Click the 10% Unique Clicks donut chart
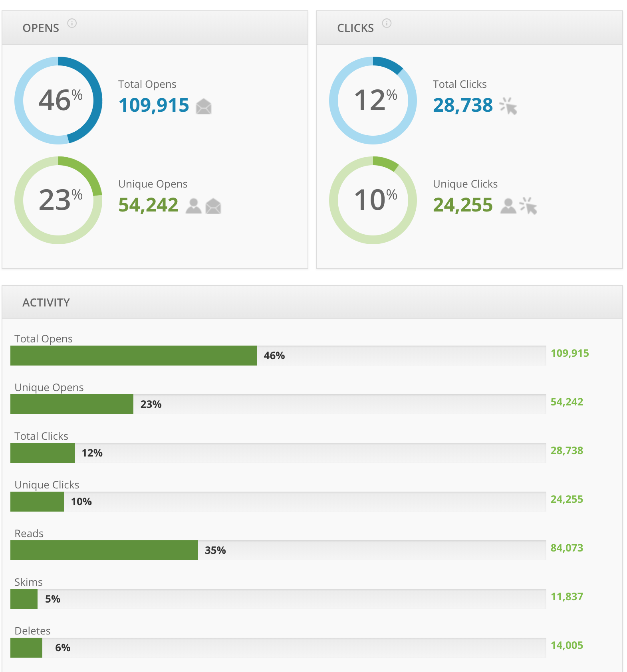The width and height of the screenshot is (627, 672). click(373, 200)
